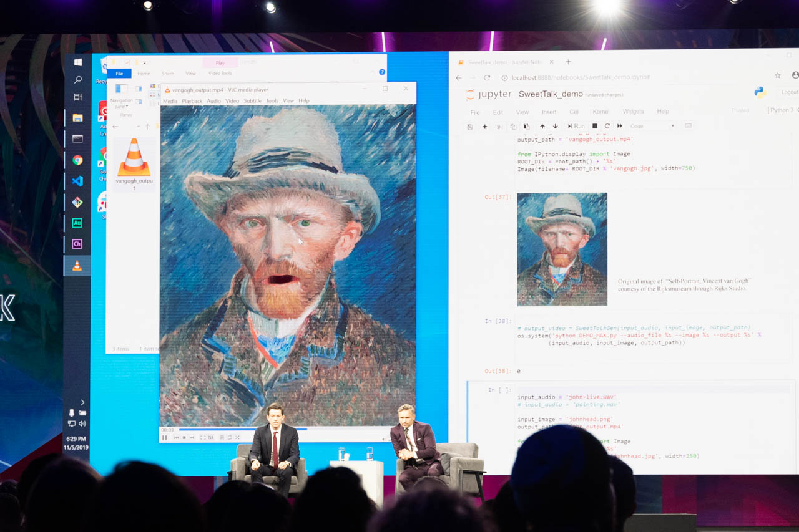Click the taskbar search icon
The width and height of the screenshot is (799, 532).
coord(77,80)
